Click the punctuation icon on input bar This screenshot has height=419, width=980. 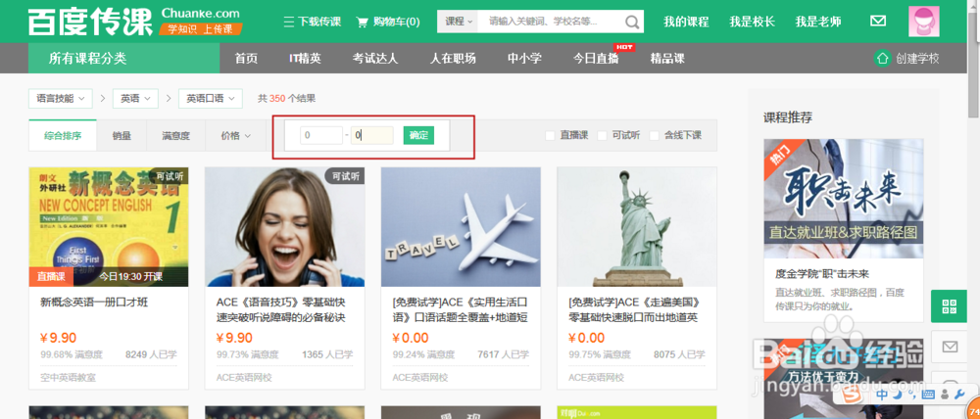coord(910,395)
